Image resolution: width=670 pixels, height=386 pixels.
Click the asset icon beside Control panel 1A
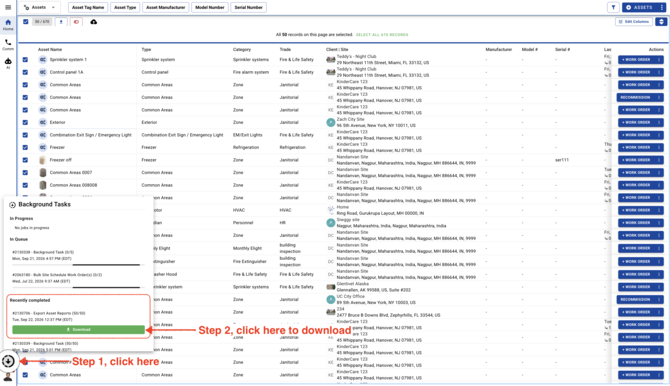click(x=42, y=72)
